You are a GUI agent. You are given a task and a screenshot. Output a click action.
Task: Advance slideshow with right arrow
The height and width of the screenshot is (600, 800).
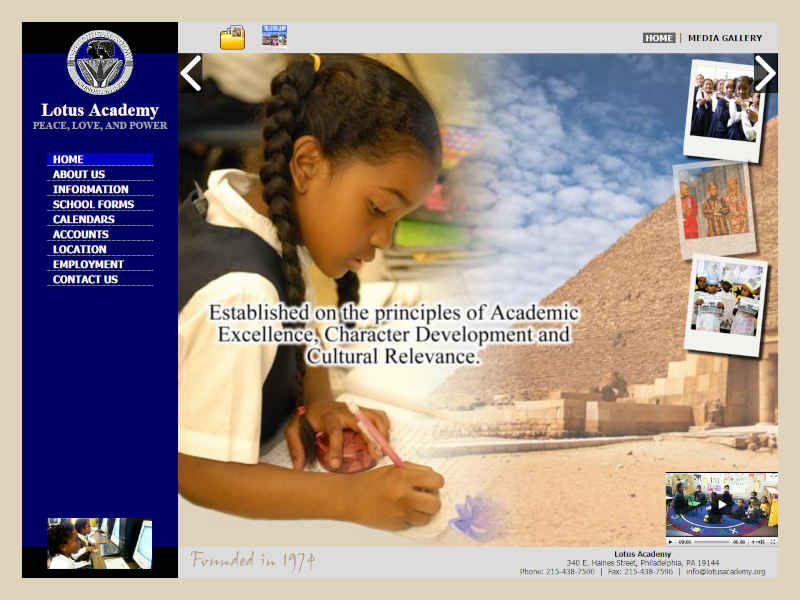coord(765,73)
